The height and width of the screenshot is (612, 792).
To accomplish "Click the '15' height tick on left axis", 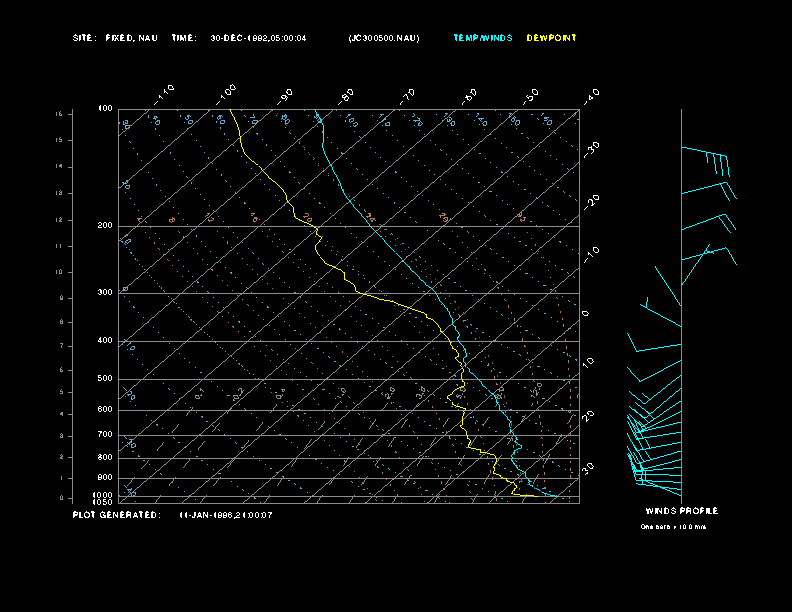I will pos(59,140).
